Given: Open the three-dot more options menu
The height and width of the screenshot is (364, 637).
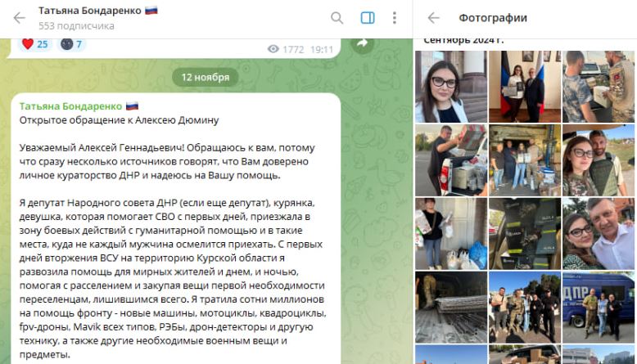Looking at the screenshot, I should [x=394, y=18].
